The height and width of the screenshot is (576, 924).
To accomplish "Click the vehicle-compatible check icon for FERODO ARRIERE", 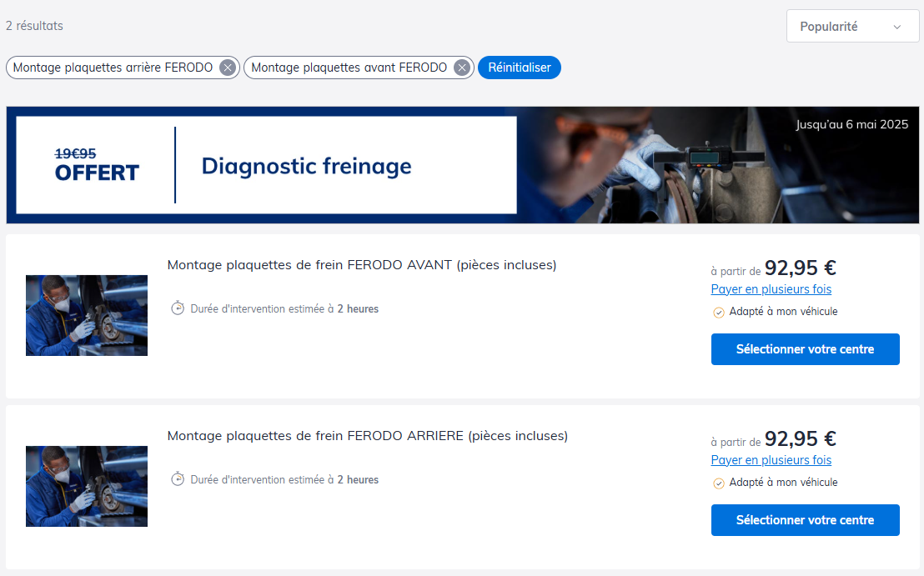I will 718,483.
